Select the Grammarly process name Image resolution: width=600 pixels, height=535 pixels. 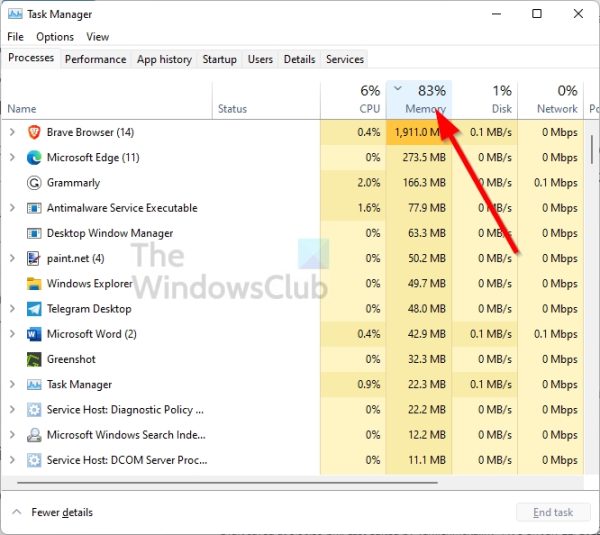(73, 183)
